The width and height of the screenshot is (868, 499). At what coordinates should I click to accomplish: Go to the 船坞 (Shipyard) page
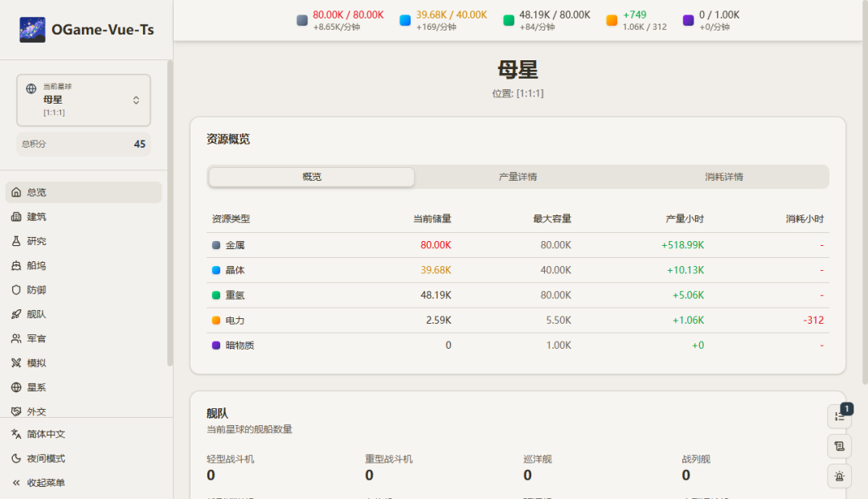pos(36,265)
